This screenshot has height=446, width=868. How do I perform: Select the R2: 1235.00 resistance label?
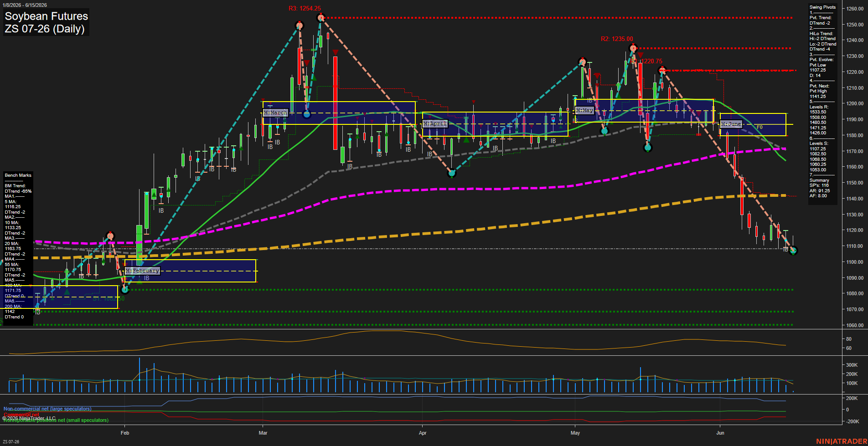click(x=617, y=39)
